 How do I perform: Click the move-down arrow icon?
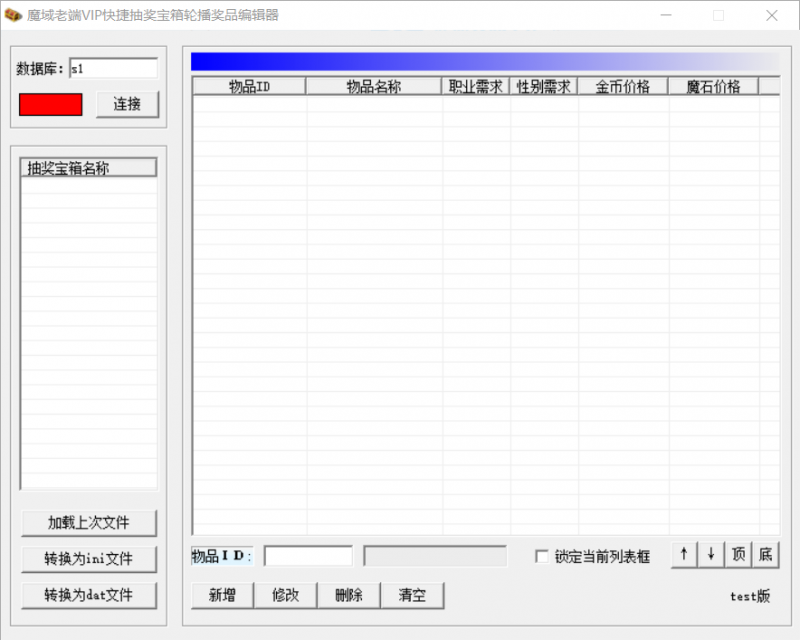pos(710,554)
